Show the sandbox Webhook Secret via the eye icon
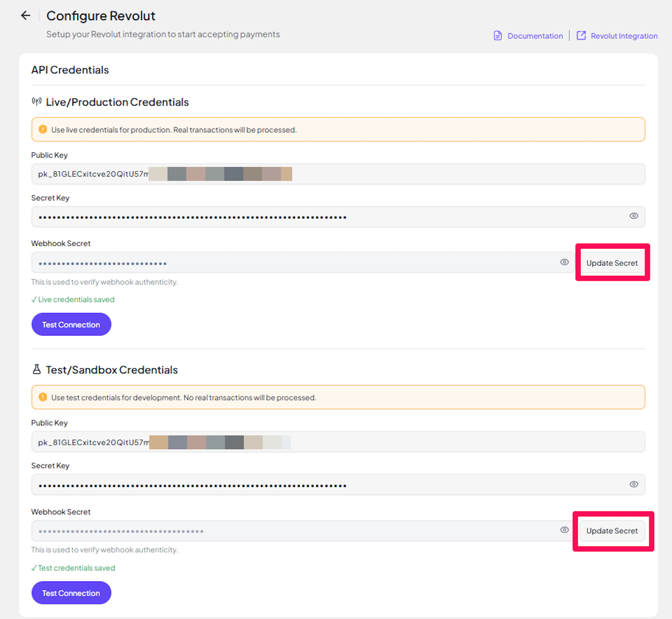Viewport: 672px width, 619px height. pyautogui.click(x=564, y=530)
